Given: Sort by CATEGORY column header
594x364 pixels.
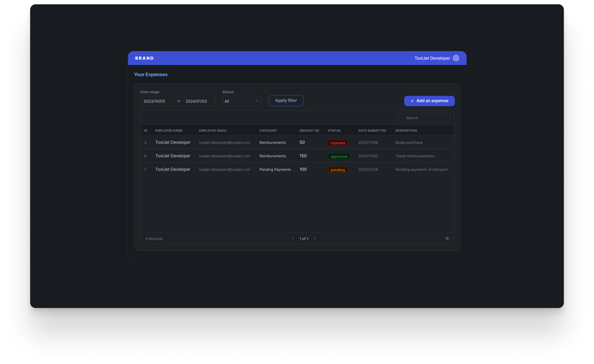Looking at the screenshot, I should point(268,131).
